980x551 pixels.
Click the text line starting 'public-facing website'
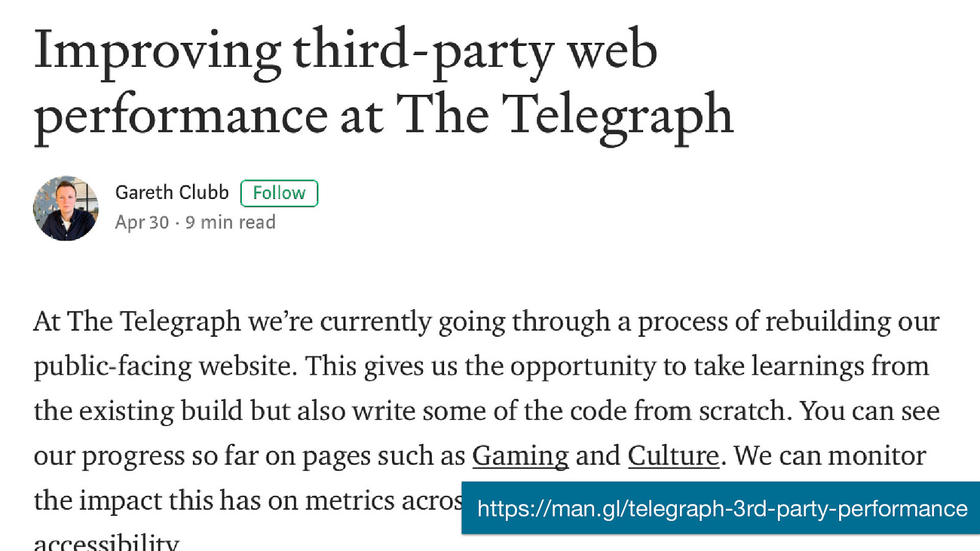coord(481,367)
